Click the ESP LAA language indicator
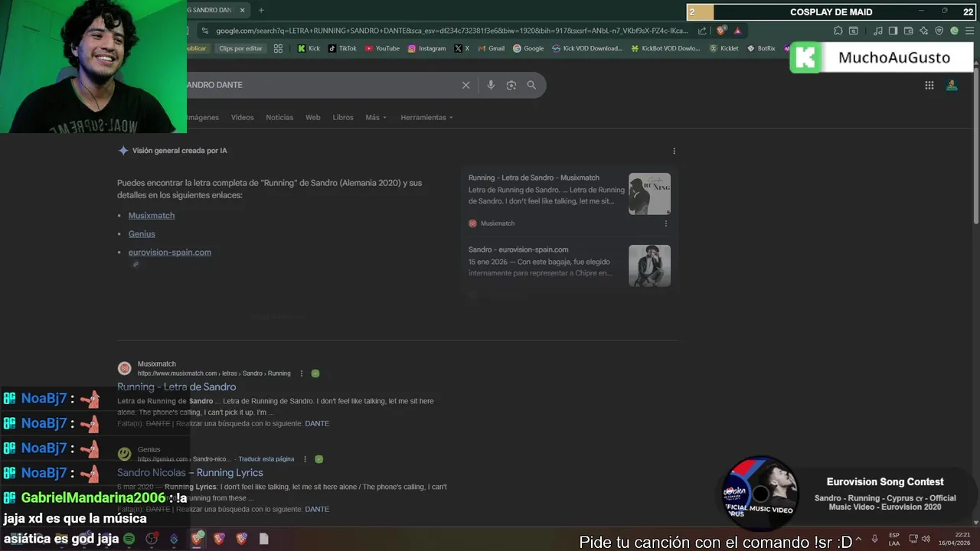Screen dimensions: 980x551 click(894, 539)
